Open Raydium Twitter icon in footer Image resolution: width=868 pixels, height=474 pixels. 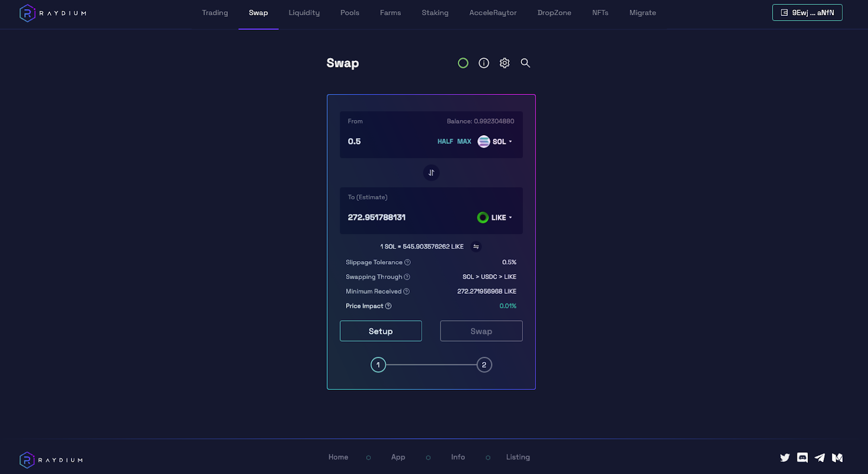pyautogui.click(x=785, y=458)
